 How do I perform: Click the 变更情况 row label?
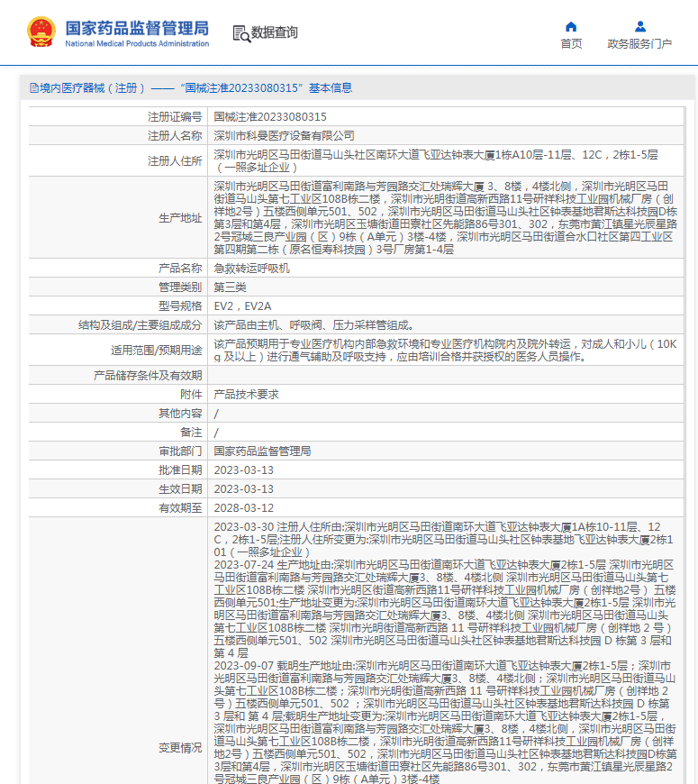coord(180,748)
